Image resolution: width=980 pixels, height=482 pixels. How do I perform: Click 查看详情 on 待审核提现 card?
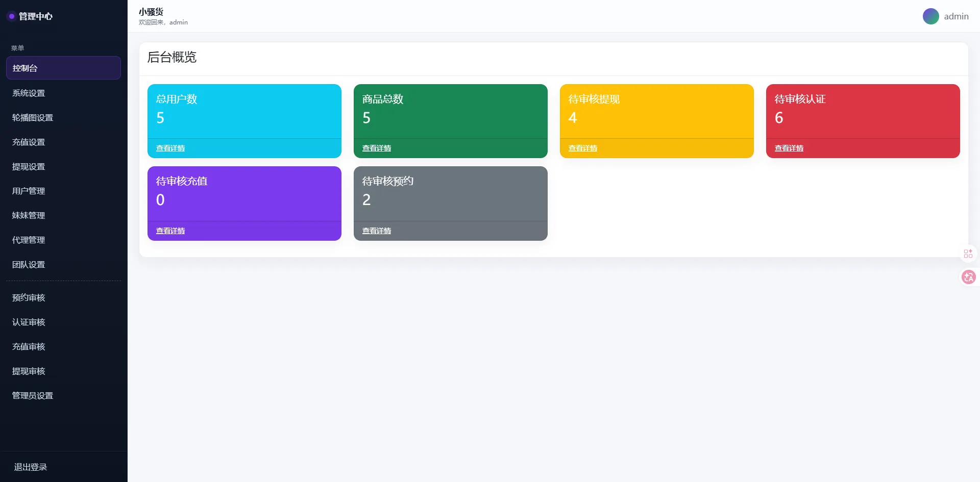(583, 148)
